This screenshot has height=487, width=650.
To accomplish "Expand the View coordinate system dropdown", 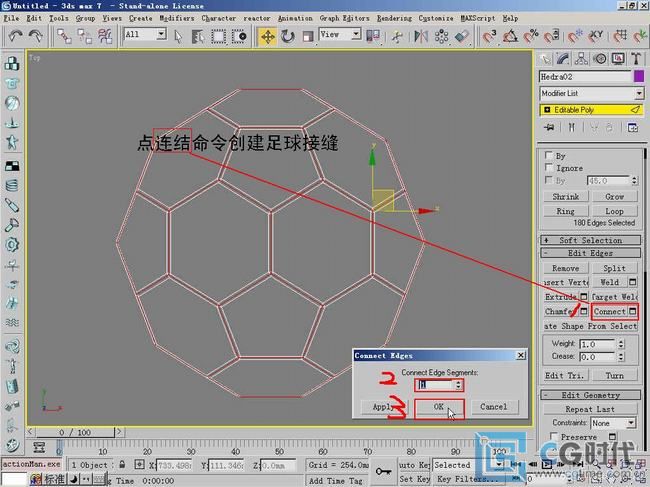I will point(343,35).
